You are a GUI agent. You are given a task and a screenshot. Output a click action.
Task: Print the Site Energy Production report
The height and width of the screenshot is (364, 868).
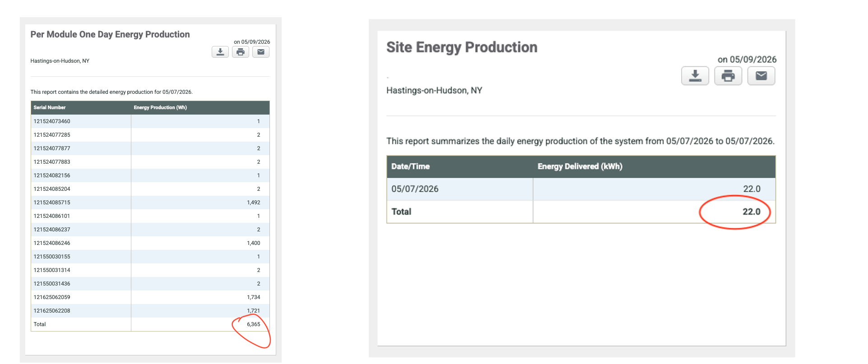click(x=728, y=76)
